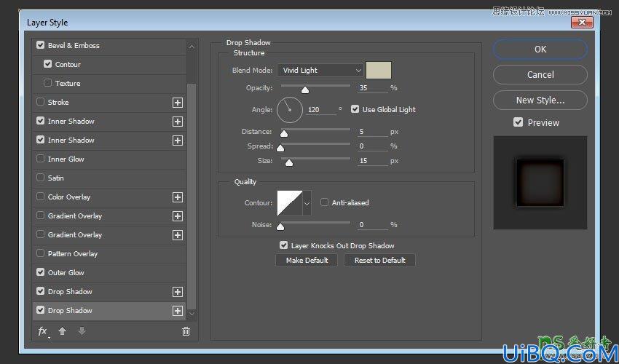Enable the Pattern Overlay checkbox
The width and height of the screenshot is (619, 364).
tap(40, 253)
